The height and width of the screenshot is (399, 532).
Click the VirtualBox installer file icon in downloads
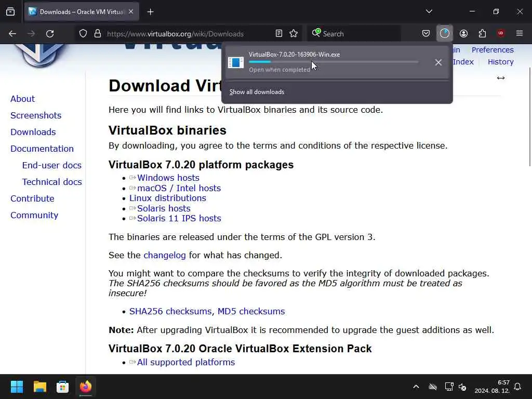pyautogui.click(x=236, y=62)
